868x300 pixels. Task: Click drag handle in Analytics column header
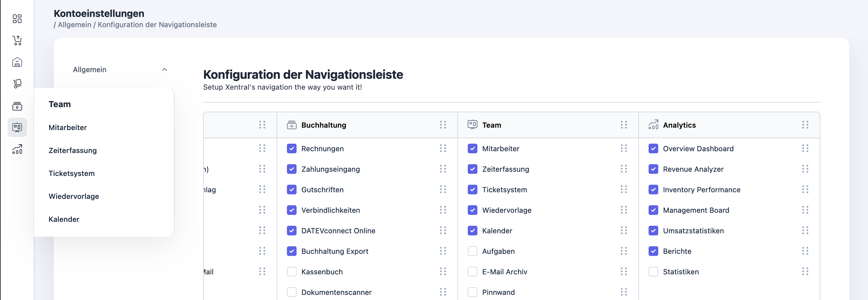[805, 125]
